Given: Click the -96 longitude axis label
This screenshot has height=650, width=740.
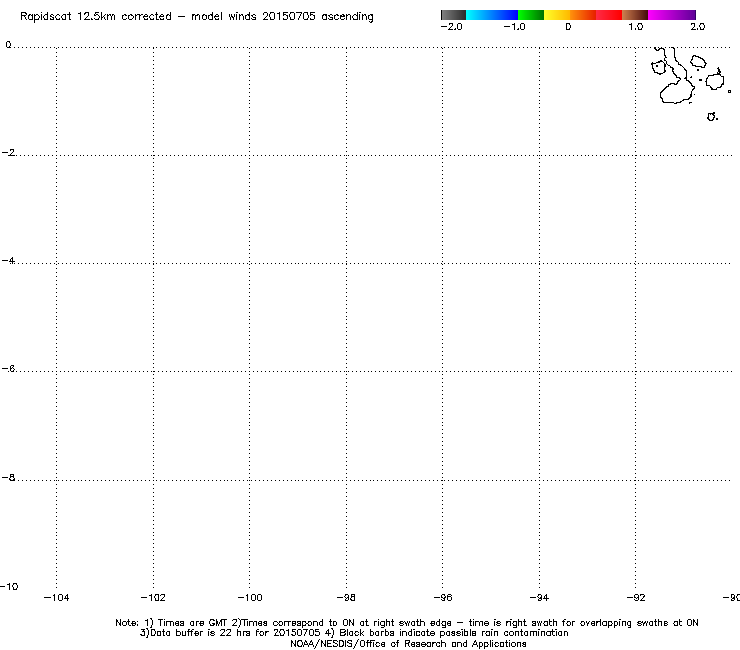Looking at the screenshot, I should (443, 598).
